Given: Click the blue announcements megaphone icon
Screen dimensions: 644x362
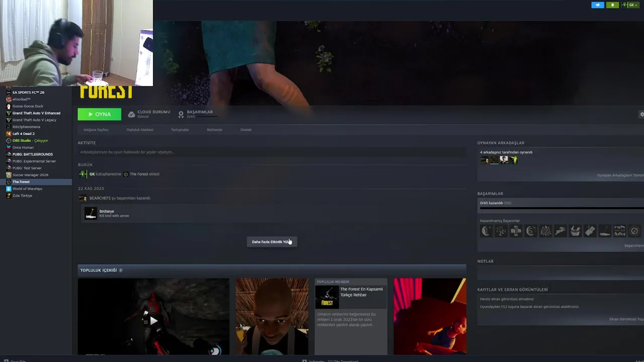Looking at the screenshot, I should pyautogui.click(x=598, y=5).
